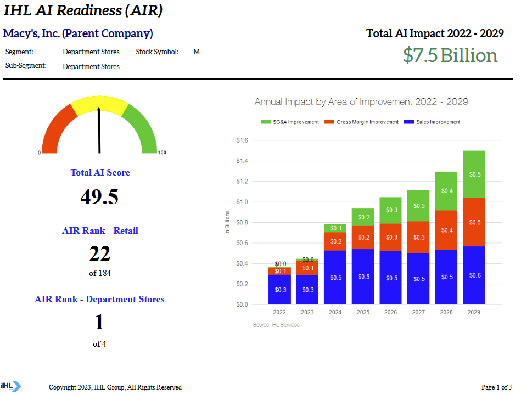Click the green segment of the gauge
Viewport: 532px width, 395px height.
click(x=143, y=130)
